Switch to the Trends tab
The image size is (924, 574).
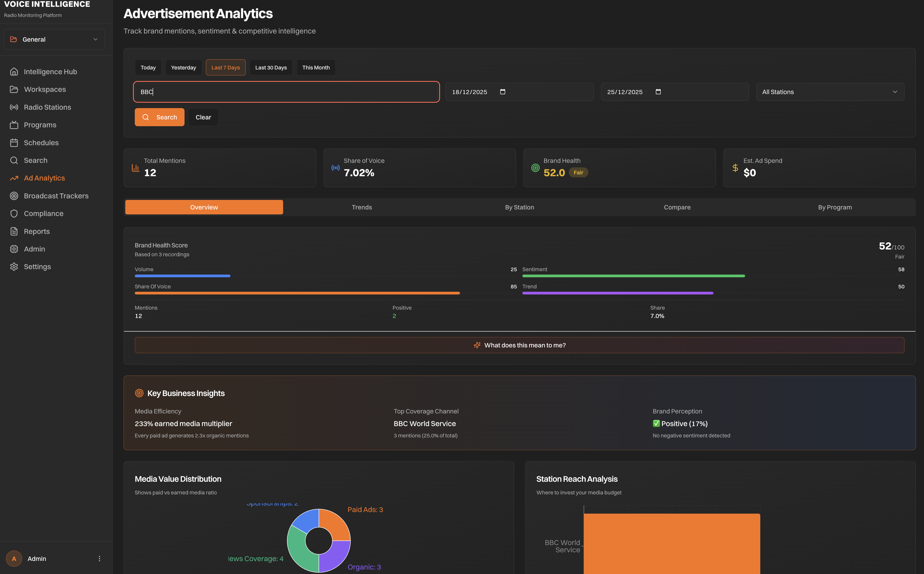click(361, 207)
